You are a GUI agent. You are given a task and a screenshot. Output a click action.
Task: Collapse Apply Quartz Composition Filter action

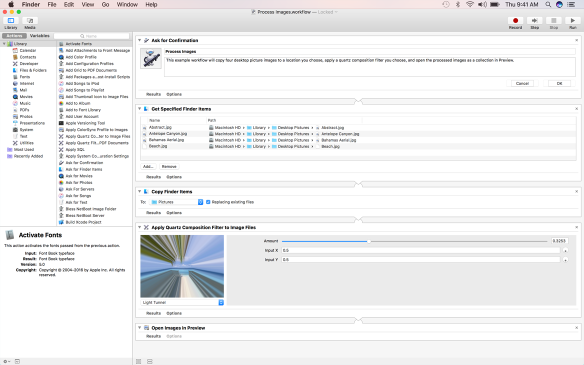tap(139, 227)
